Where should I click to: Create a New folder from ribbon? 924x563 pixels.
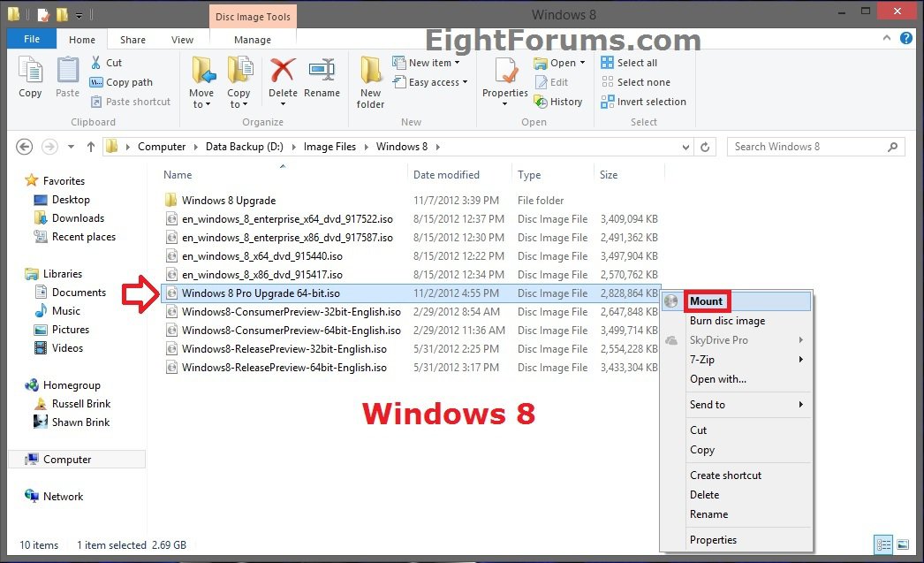(370, 82)
